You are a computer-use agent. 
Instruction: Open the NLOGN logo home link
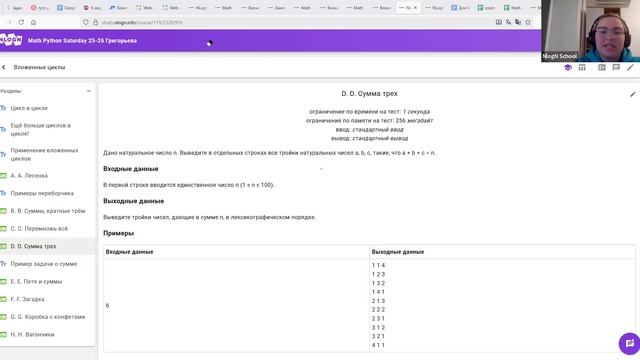(x=11, y=40)
